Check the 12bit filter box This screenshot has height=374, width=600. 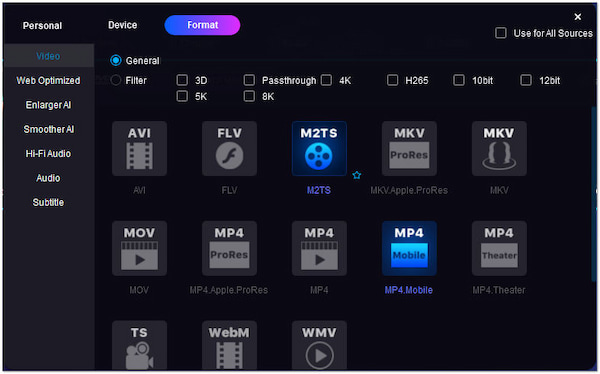526,80
